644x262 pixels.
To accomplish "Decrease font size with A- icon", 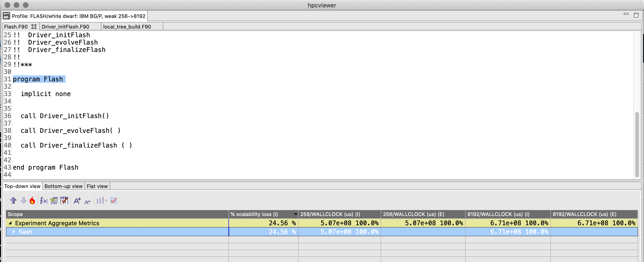I will [x=87, y=202].
